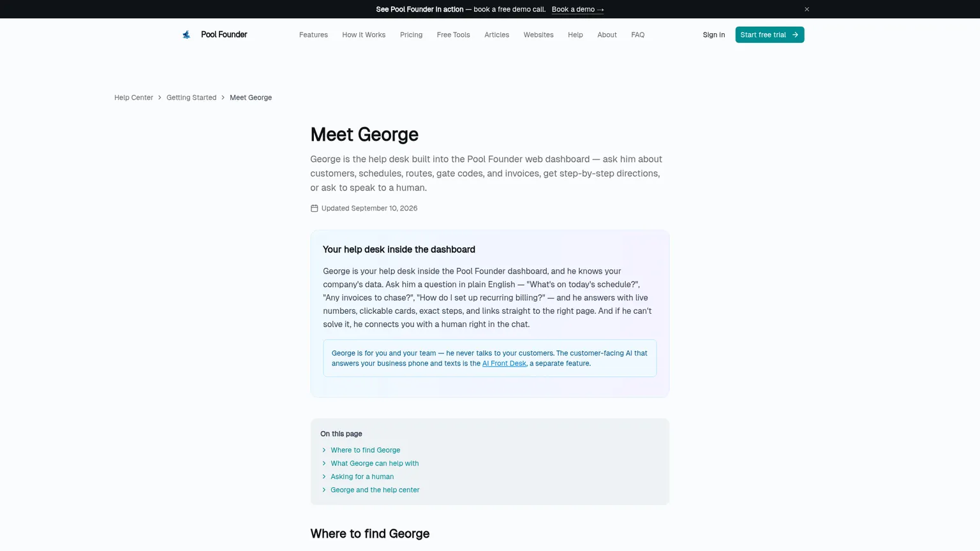Open the Help nav link

point(575,34)
